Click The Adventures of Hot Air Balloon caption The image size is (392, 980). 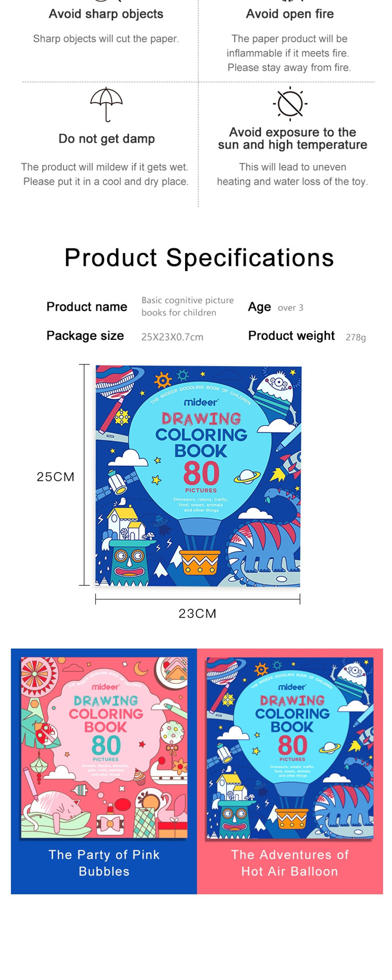click(x=290, y=863)
